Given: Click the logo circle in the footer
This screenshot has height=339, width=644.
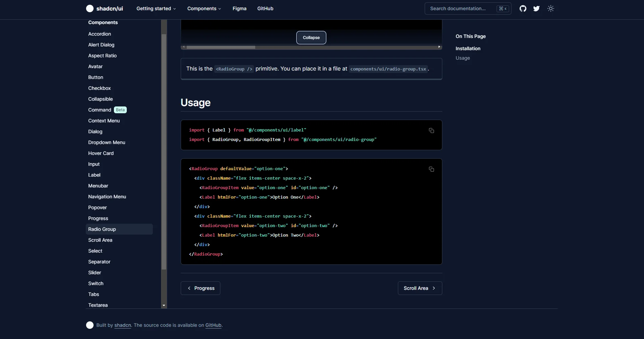Looking at the screenshot, I should coord(90,325).
